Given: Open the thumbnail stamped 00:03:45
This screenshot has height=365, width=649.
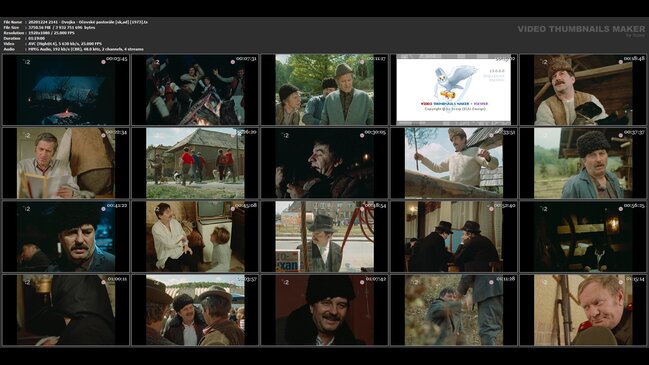Looking at the screenshot, I should point(66,89).
